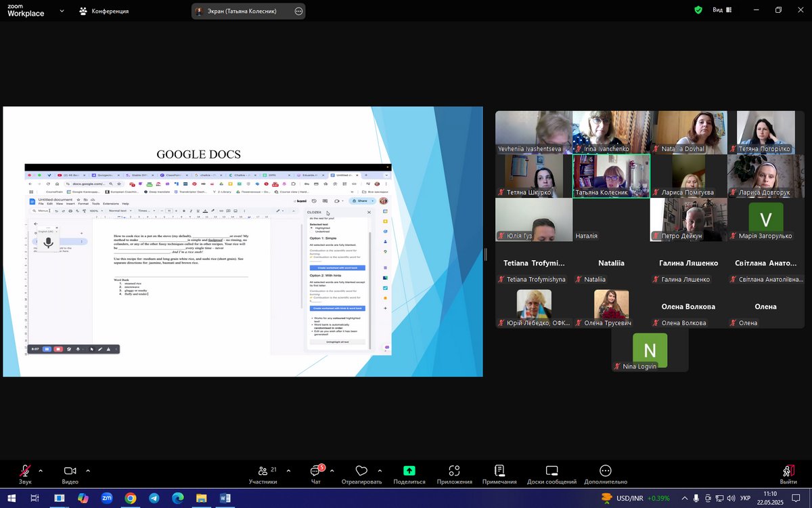Click the green encryption shield icon
812x508 pixels.
coord(698,10)
